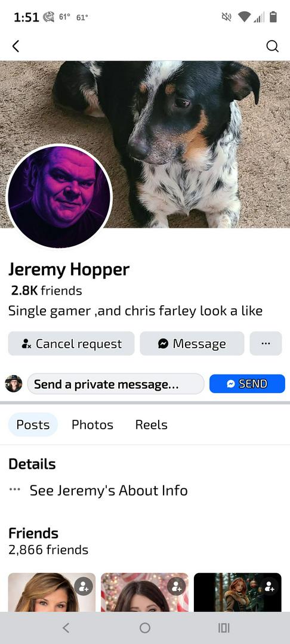This screenshot has height=644, width=290.
Task: Open Android recent apps button
Action: coord(223,627)
